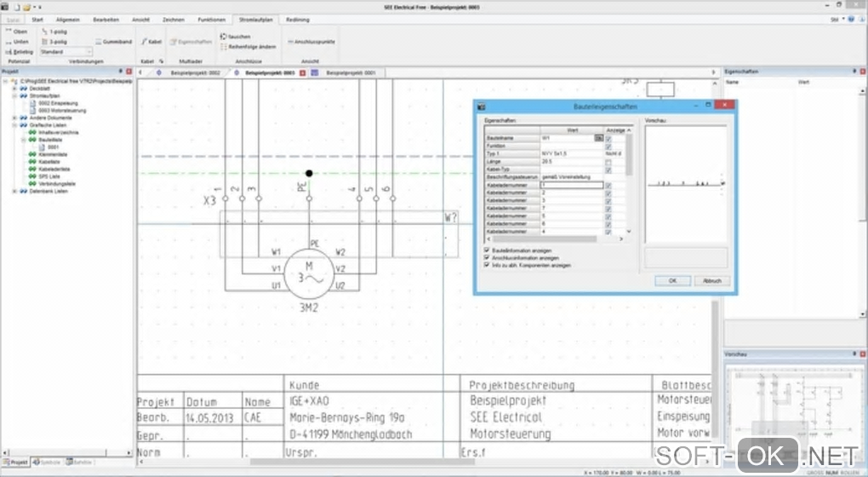Toggle Anzeige checkbox for Kabeladernummer 1 row
Screen dimensions: 868x477
[x=608, y=185]
